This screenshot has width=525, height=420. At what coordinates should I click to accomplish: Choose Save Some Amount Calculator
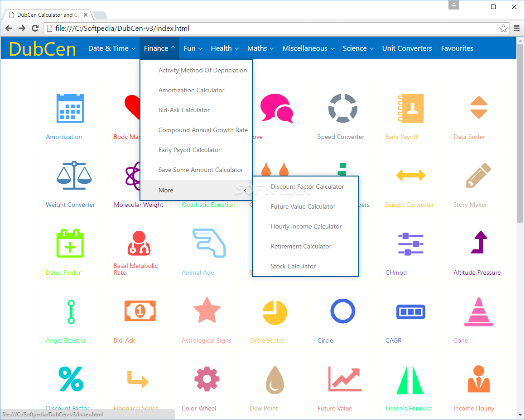coord(201,170)
